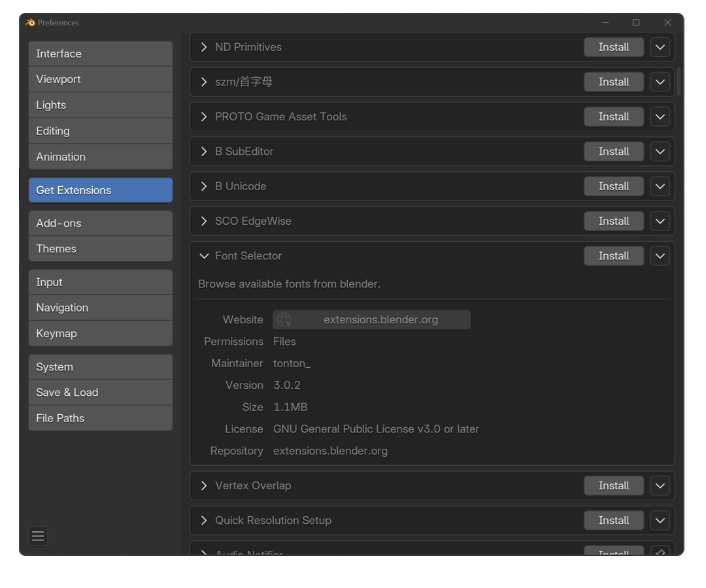The height and width of the screenshot is (588, 706).
Task: Install the B Unicode extension
Action: pos(614,186)
